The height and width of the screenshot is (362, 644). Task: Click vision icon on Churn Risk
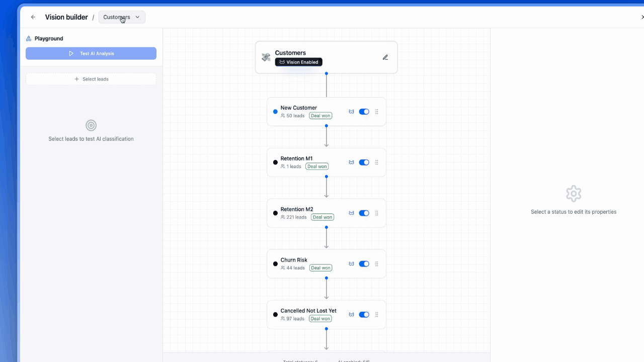351,264
